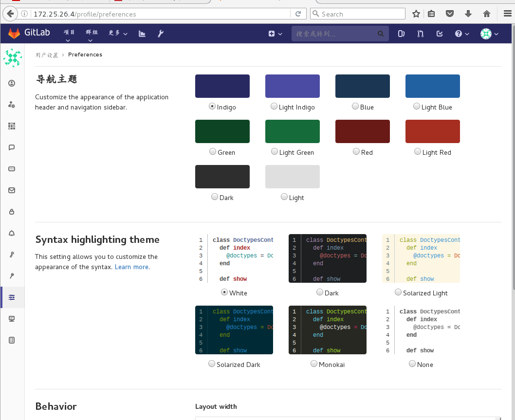Open the activity chart icon in navbar
The image size is (515, 420).
[x=142, y=34]
